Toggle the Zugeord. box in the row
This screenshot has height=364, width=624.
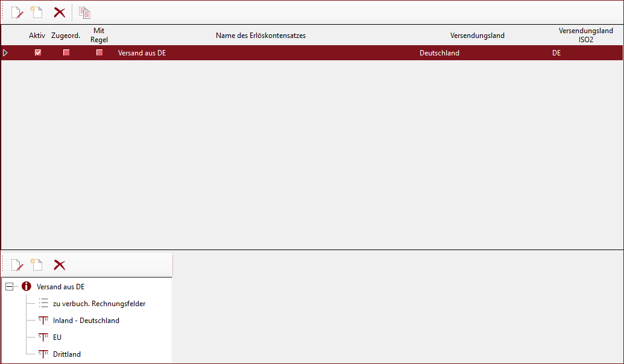[x=66, y=53]
